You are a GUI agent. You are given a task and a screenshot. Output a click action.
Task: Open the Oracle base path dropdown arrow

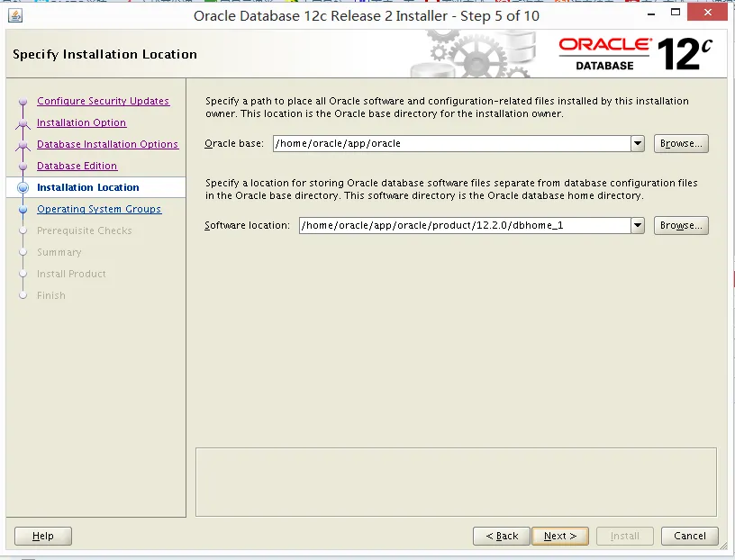coord(638,143)
